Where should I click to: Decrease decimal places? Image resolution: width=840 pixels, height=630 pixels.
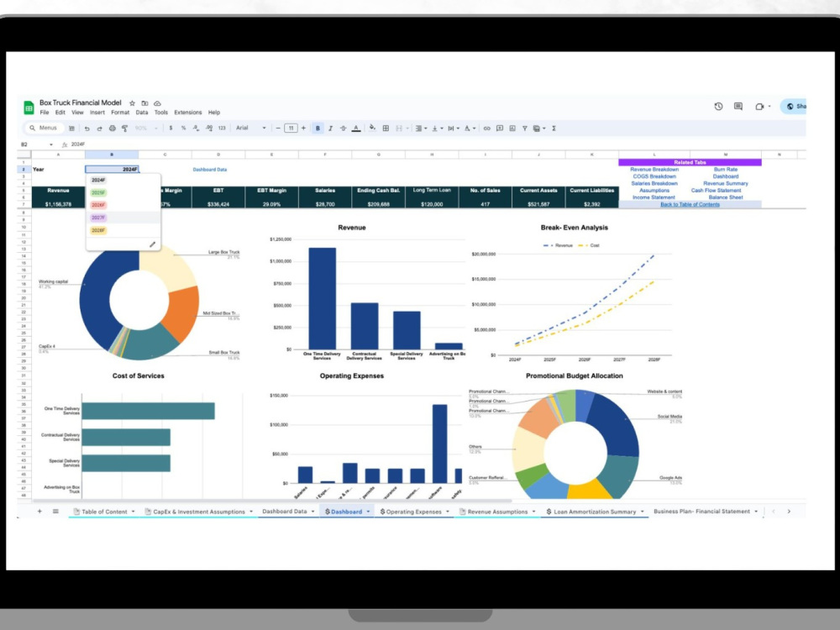tap(196, 129)
